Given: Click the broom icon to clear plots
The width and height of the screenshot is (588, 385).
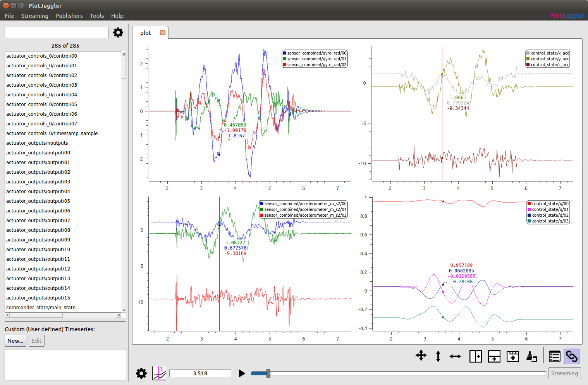Looking at the screenshot, I should [531, 356].
